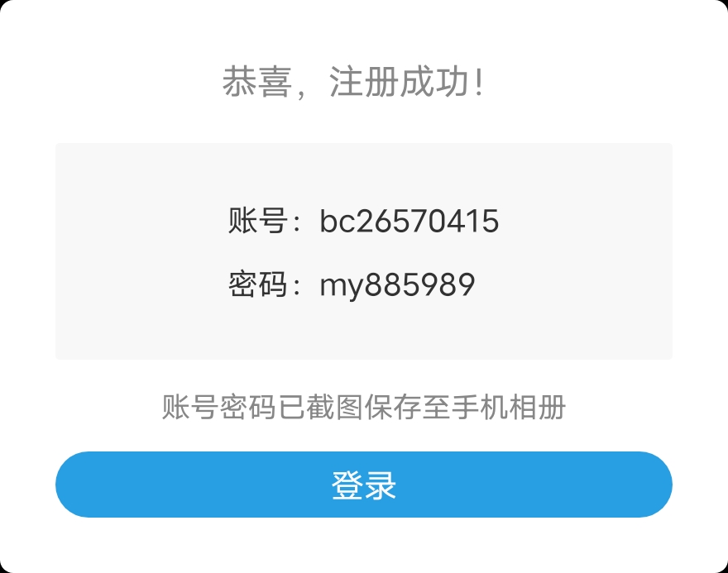Screen dimensions: 728x573
Task: Click the colon after the 密码 label
Action: pos(296,286)
